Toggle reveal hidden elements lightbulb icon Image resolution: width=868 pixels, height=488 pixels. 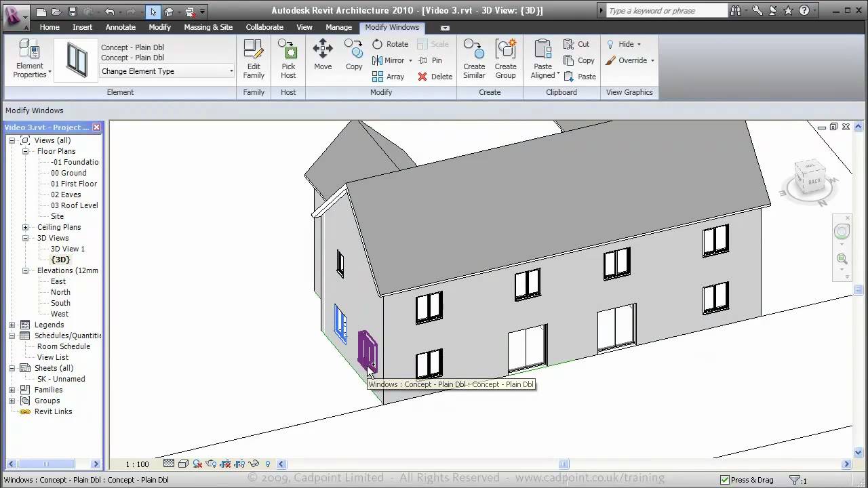268,464
